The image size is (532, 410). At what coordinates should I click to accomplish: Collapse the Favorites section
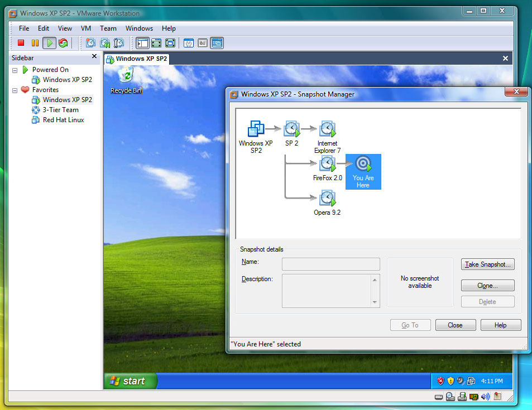[x=15, y=89]
